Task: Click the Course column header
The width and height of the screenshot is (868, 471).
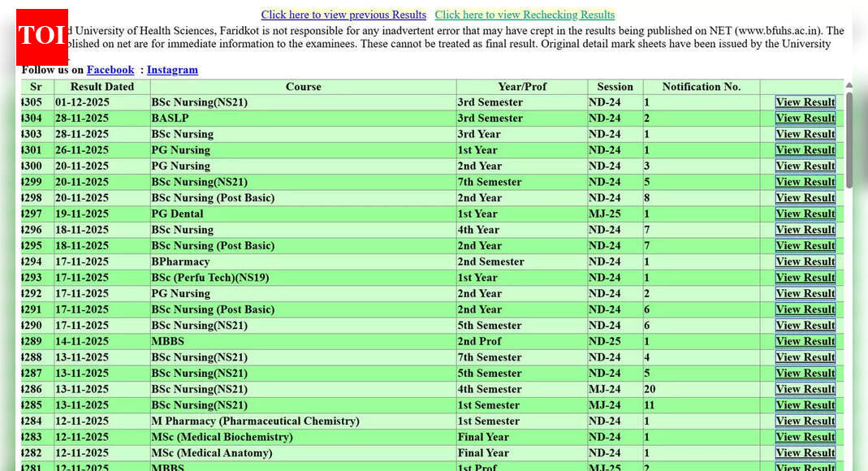Action: point(303,87)
